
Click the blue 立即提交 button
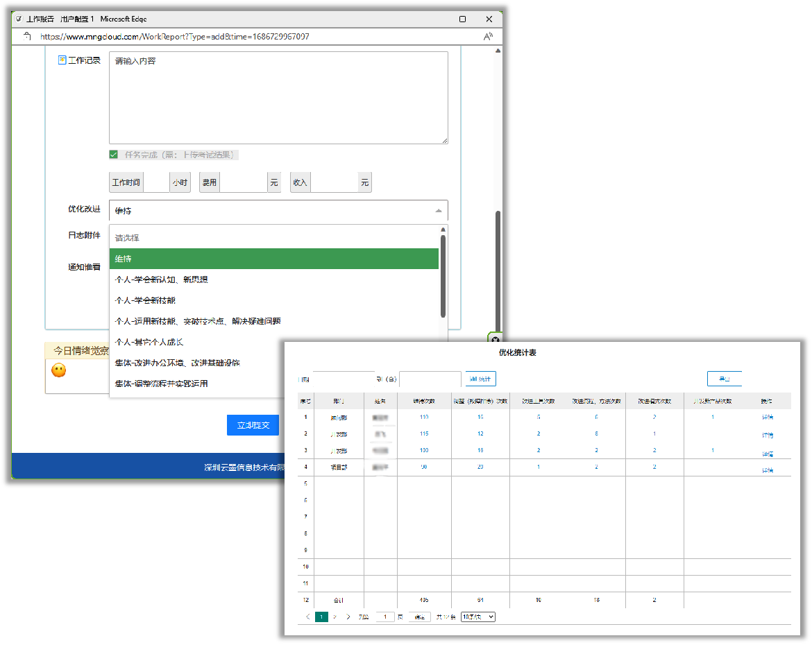(253, 425)
